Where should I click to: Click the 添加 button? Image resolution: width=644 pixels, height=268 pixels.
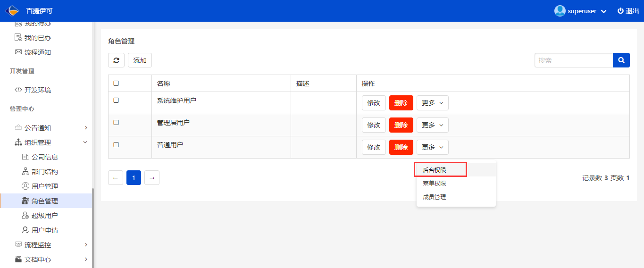pos(140,60)
